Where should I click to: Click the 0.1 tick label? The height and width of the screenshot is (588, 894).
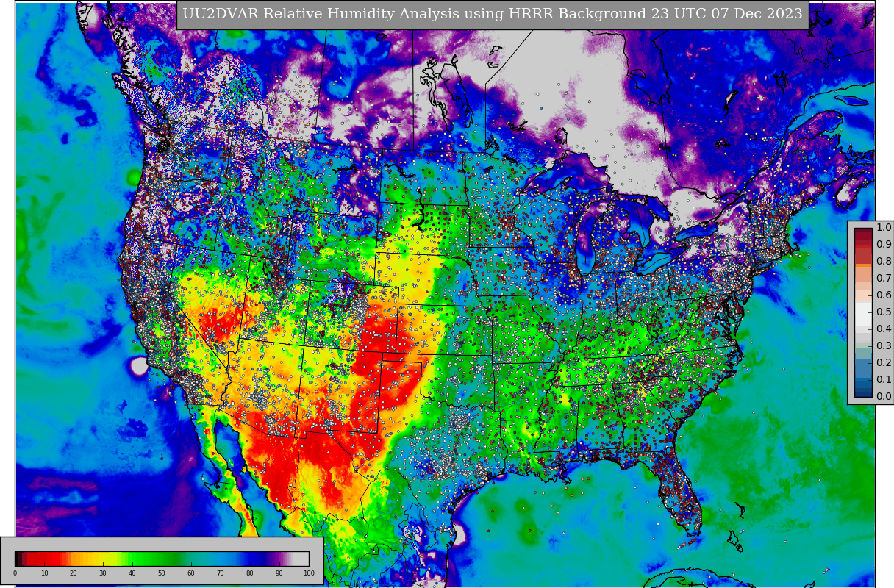884,380
